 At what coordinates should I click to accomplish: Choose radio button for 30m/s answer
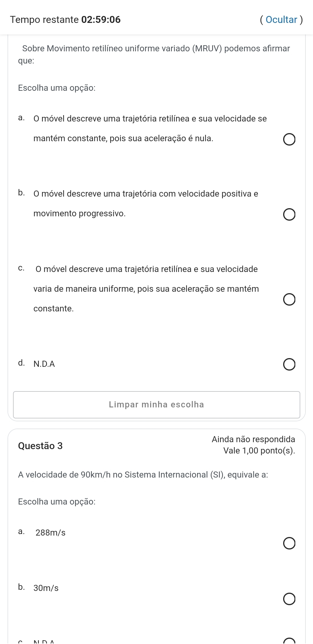[x=289, y=599]
